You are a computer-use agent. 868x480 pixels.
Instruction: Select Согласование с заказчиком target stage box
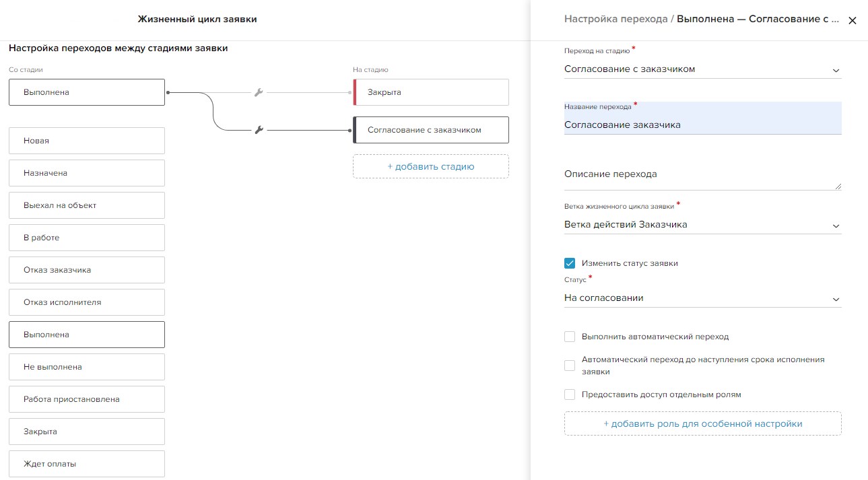(431, 130)
